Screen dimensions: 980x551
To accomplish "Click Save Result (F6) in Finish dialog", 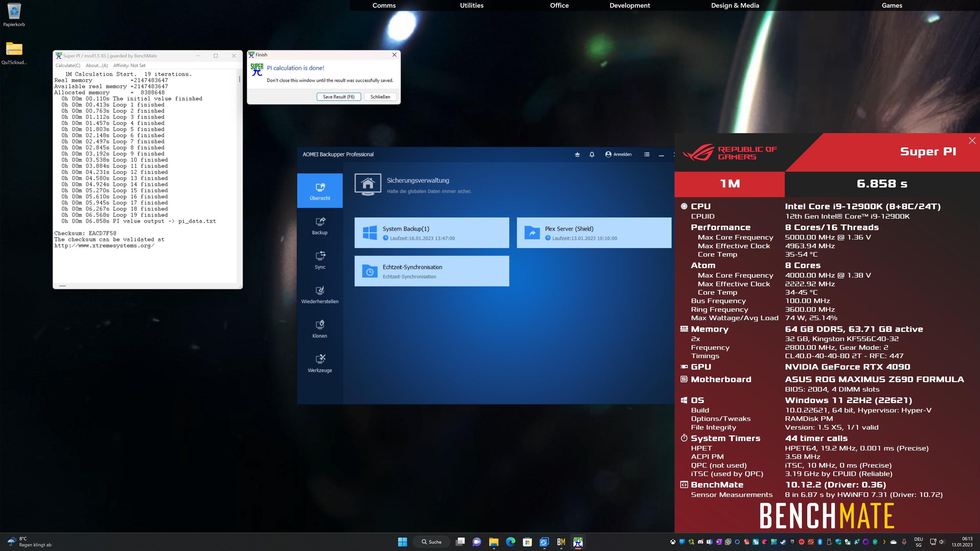I will click(x=339, y=97).
